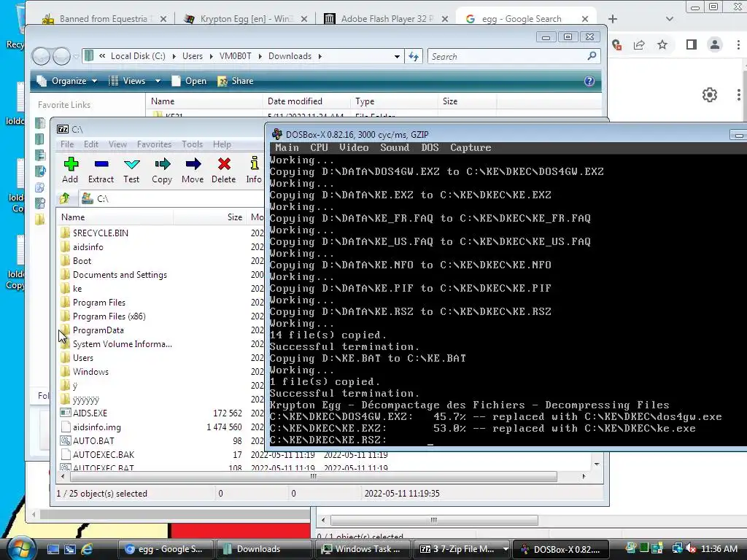Expand recent pages dropdown beside Explorer nav buttons
This screenshot has width=747, height=560.
[x=76, y=56]
